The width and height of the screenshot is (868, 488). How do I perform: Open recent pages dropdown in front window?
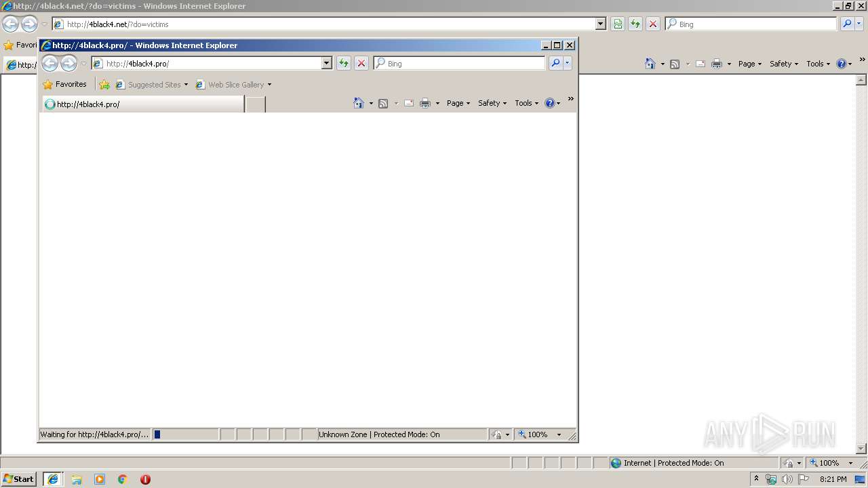84,64
